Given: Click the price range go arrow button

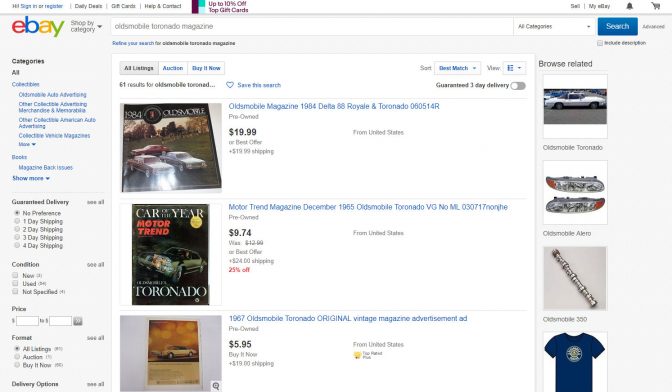Looking at the screenshot, I should pos(78,321).
